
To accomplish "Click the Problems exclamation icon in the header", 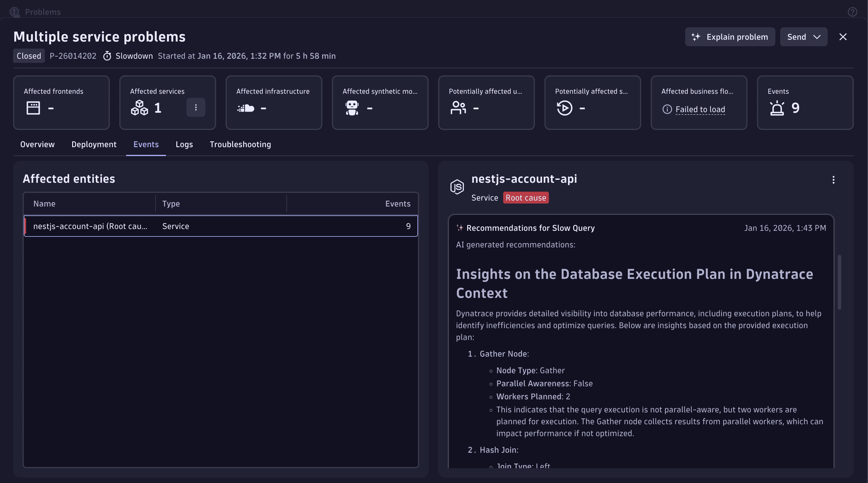I will pyautogui.click(x=14, y=12).
